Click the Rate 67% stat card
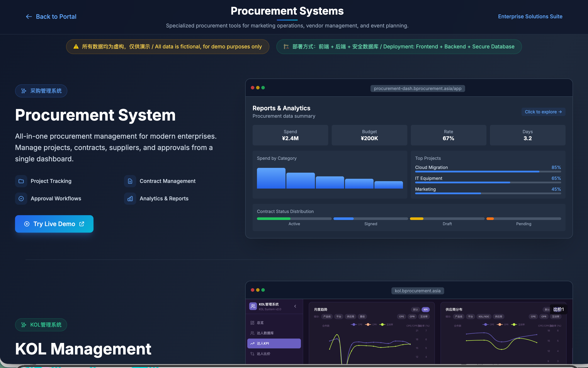This screenshot has width=588, height=368. click(448, 135)
